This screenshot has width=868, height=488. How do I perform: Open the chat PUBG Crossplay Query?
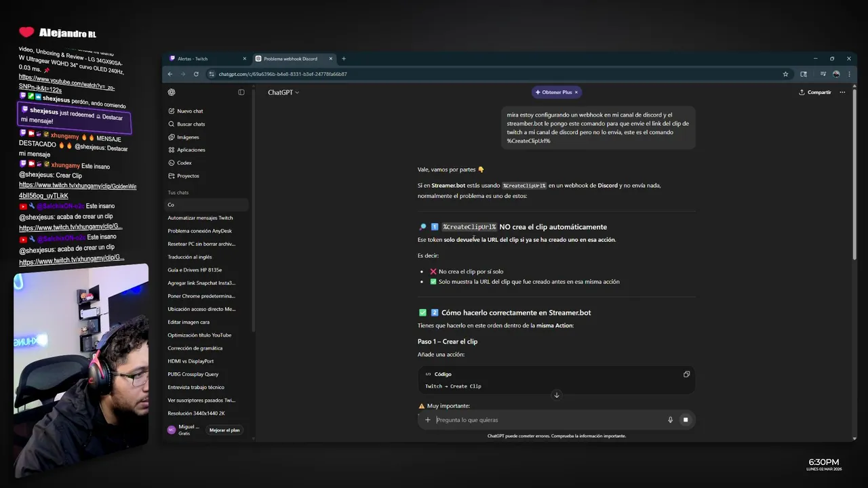[x=208, y=374]
